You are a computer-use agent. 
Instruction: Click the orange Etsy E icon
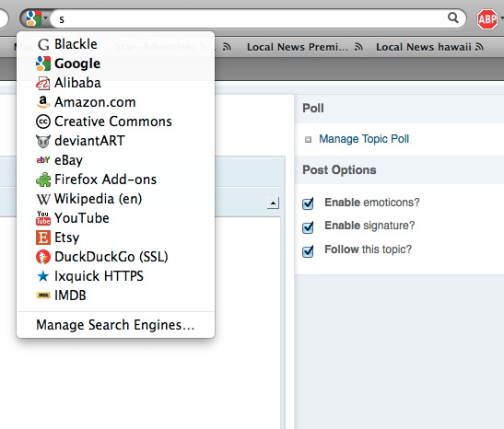[x=43, y=238]
